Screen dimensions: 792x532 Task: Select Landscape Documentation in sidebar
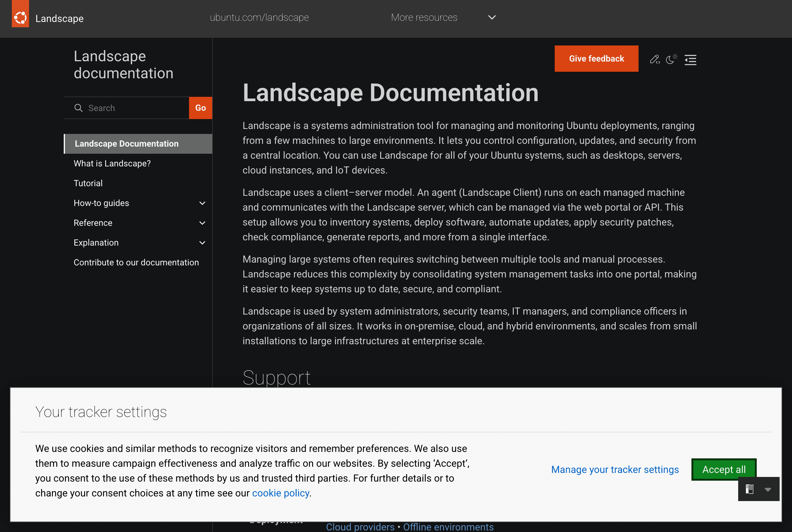coord(138,144)
